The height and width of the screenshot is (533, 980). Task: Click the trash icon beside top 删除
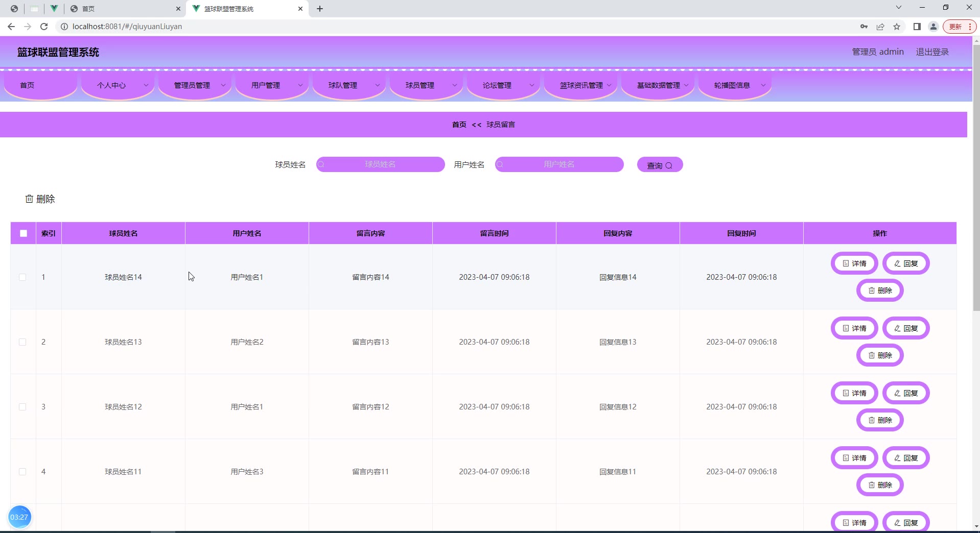(29, 199)
